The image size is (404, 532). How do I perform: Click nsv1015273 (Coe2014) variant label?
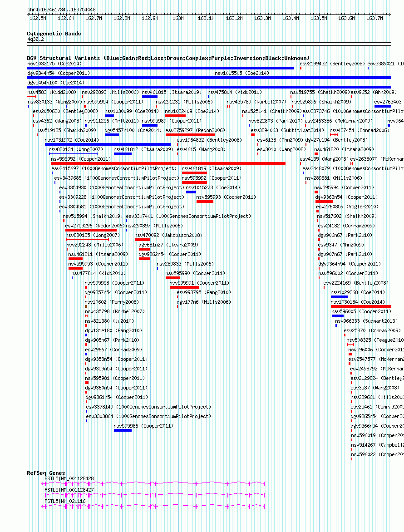(x=213, y=187)
